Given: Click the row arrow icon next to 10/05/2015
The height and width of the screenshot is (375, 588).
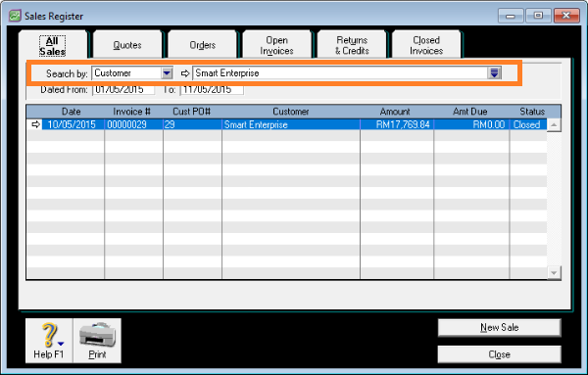Looking at the screenshot, I should click(x=35, y=124).
